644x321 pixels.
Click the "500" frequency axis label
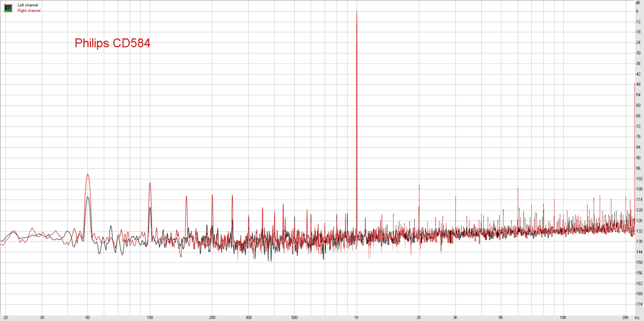click(x=294, y=317)
